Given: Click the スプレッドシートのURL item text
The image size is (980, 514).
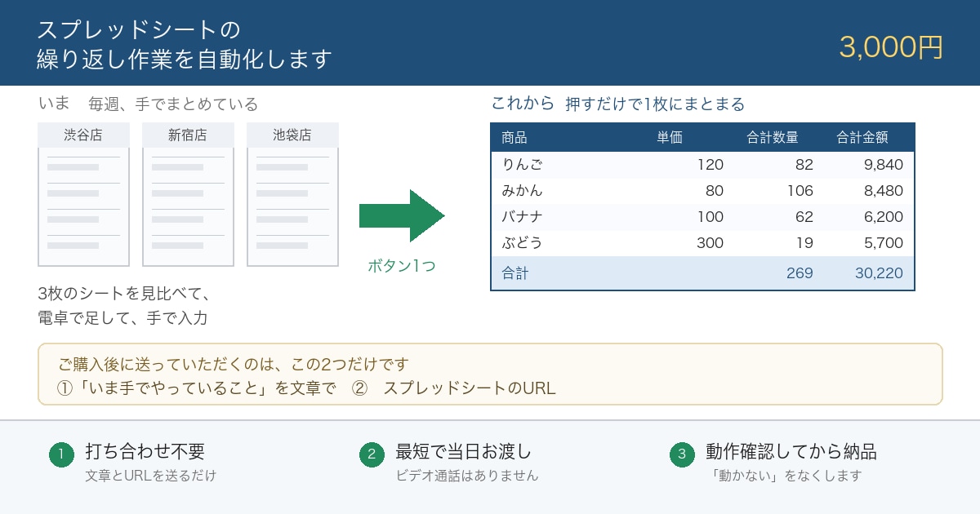Looking at the screenshot, I should coord(470,388).
